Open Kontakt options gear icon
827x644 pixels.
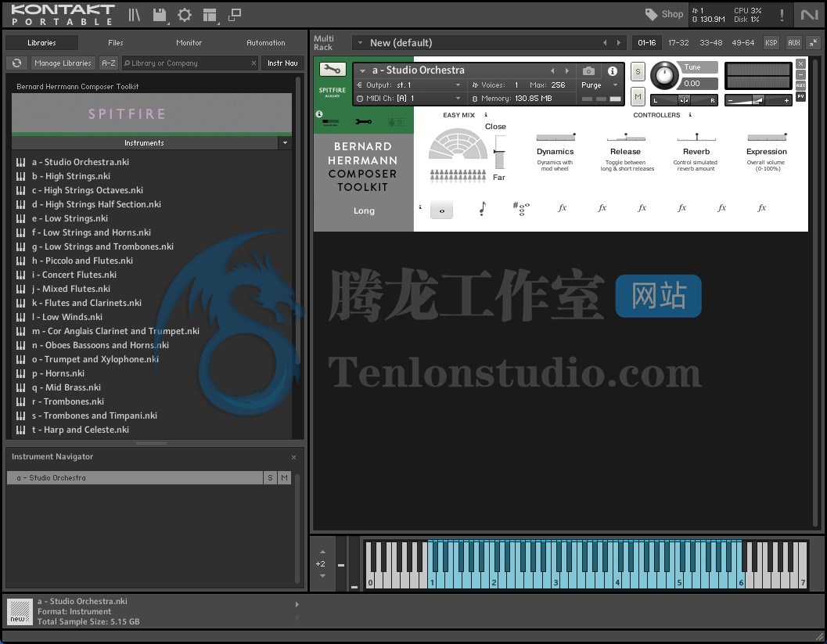tap(184, 15)
